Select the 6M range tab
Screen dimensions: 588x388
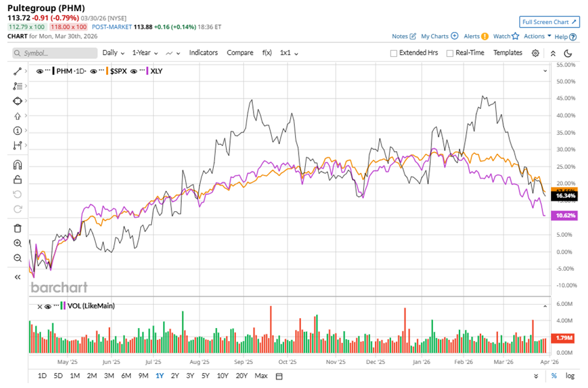(126, 376)
